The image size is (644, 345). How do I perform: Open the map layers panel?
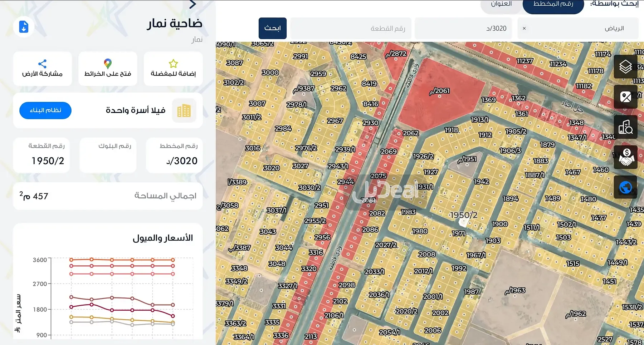coord(625,67)
